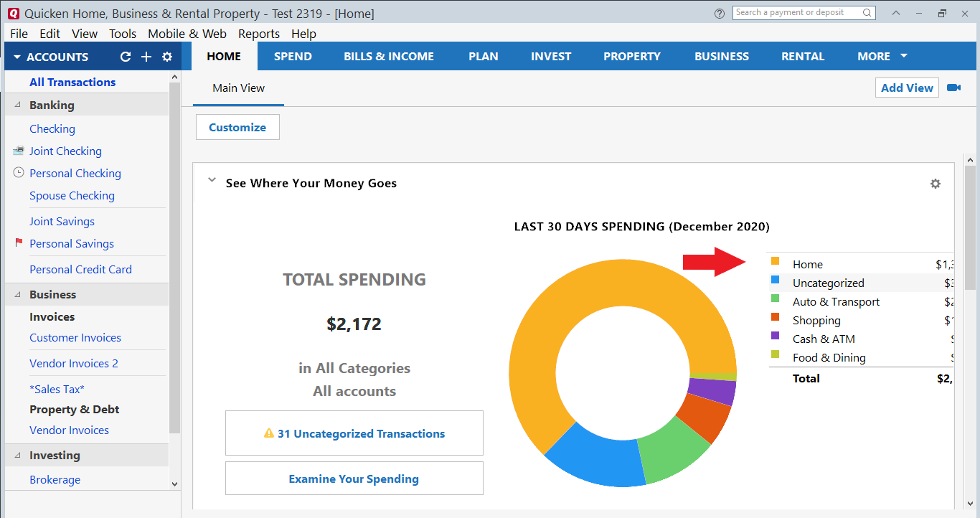Screen dimensions: 980x518
Task: Open the Reports menu
Action: tap(259, 34)
